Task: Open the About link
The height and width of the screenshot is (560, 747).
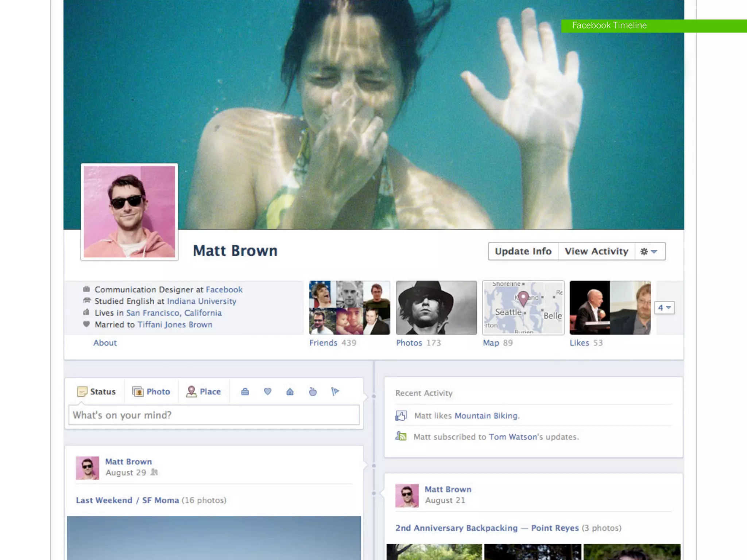Action: click(105, 343)
